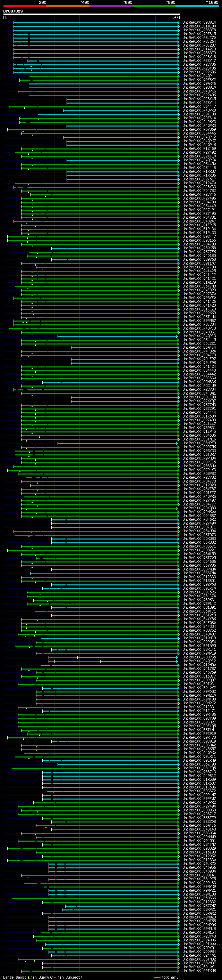This screenshot has height=980, width=222.
Task: Select the hit UniRef100_O64443
Action: (199, 371)
